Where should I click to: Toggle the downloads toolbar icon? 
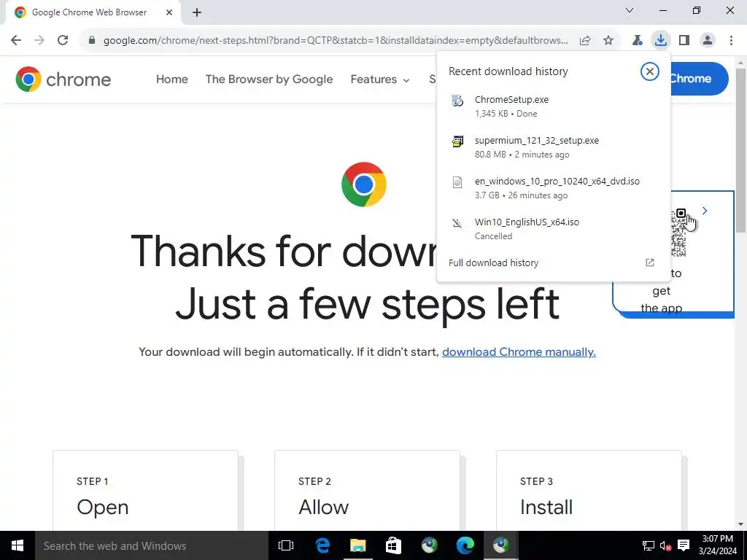click(x=660, y=40)
